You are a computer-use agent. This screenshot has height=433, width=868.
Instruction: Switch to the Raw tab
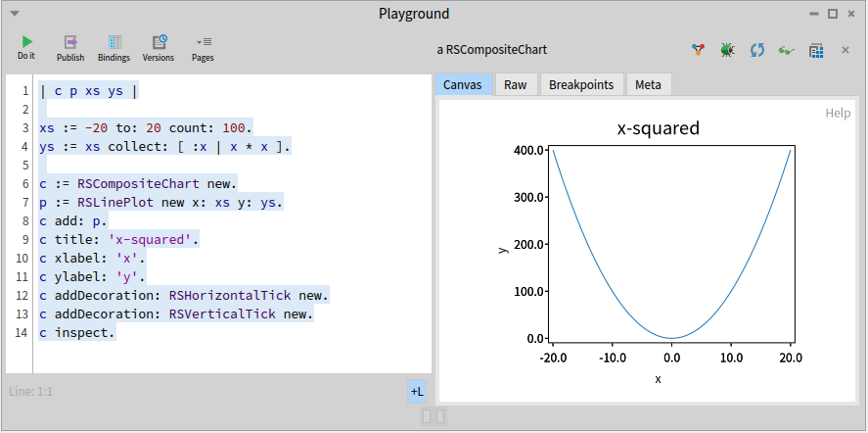(516, 85)
